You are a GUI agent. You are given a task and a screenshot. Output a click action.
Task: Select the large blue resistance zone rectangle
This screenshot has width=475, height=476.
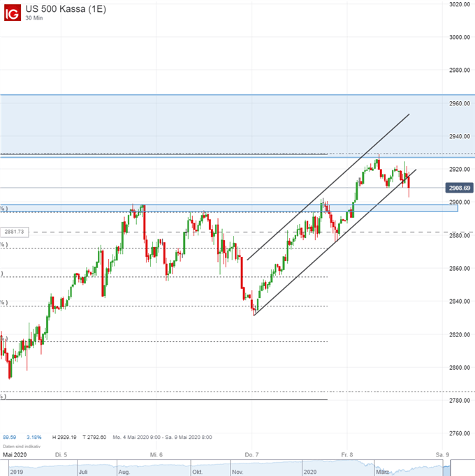pos(237,126)
